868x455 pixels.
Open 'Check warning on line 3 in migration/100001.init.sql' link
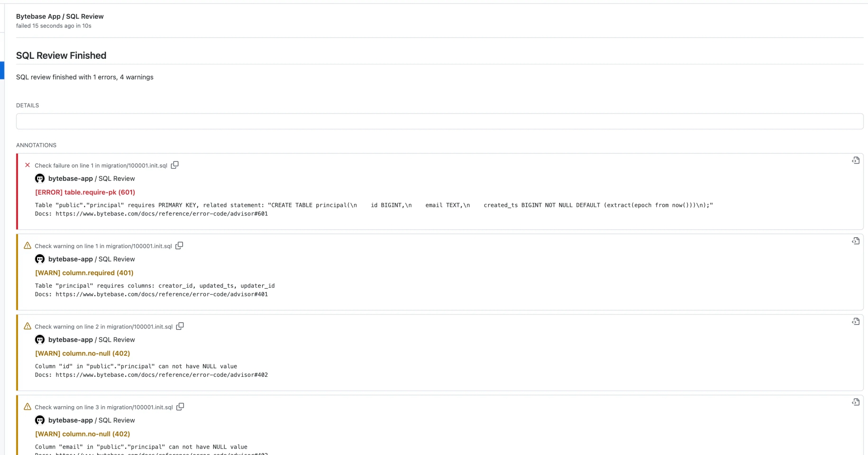pyautogui.click(x=104, y=407)
